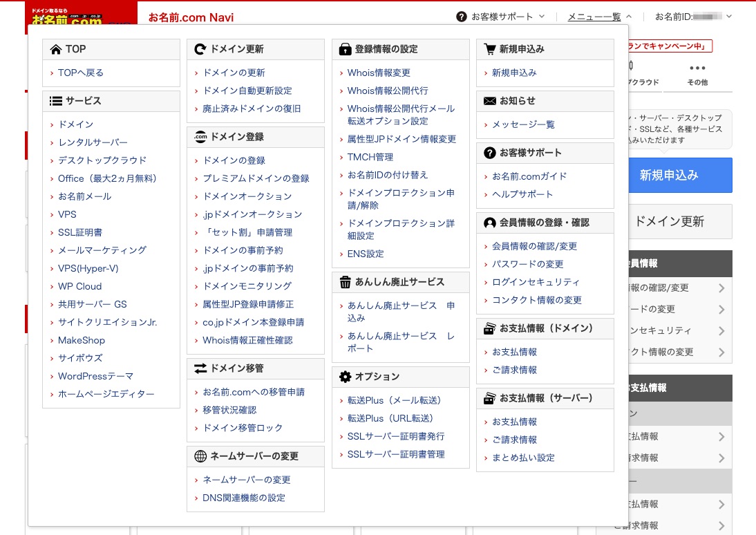This screenshot has height=535, width=756.
Task: Click the envelope icon beside お知らせ heading
Action: coord(490,101)
